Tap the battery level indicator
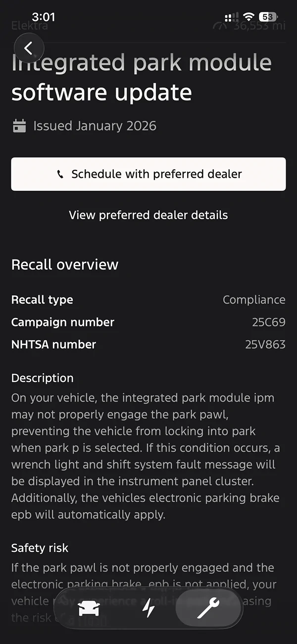 [x=268, y=17]
